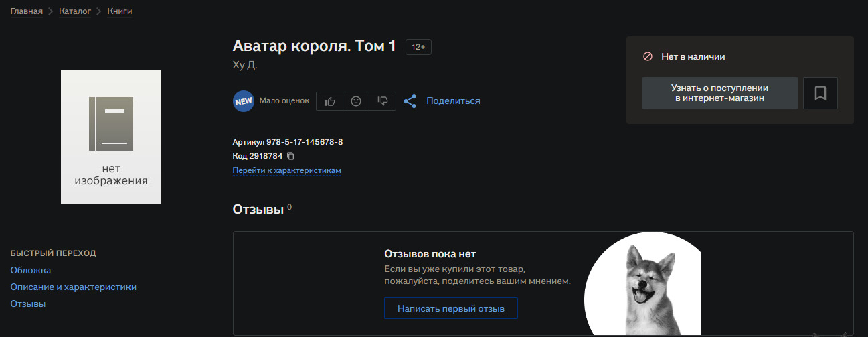Viewport: 868px width, 337px height.
Task: Click the thumbs-down rating icon
Action: [x=383, y=101]
